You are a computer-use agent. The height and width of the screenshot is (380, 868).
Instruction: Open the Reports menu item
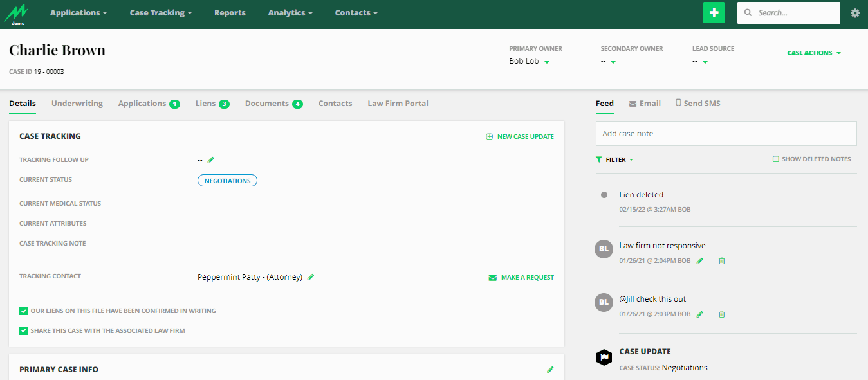[x=230, y=13]
